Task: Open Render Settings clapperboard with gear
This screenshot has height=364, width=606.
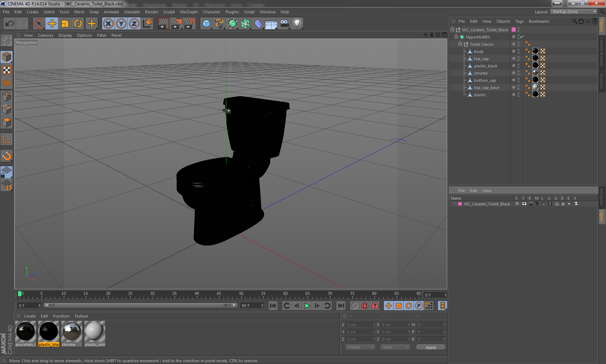Action: point(189,24)
